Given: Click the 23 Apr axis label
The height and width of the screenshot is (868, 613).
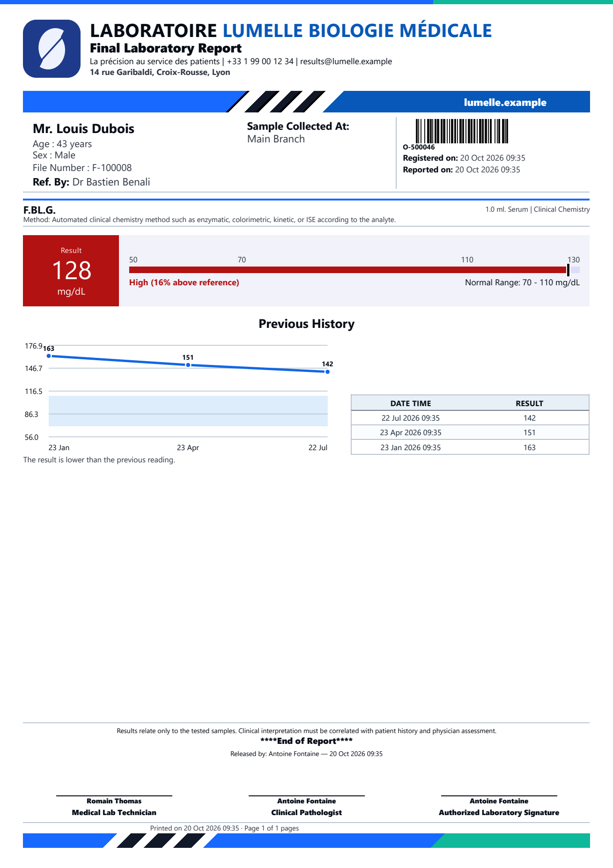Looking at the screenshot, I should [188, 448].
